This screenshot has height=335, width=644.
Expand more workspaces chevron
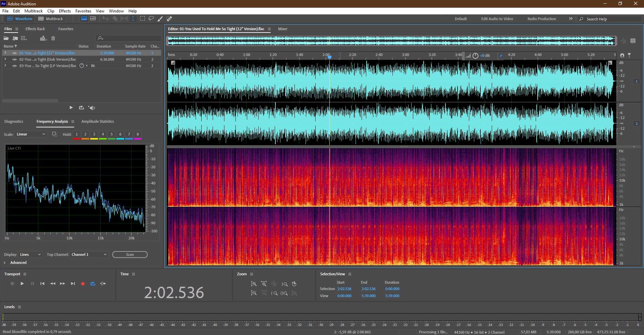(571, 19)
